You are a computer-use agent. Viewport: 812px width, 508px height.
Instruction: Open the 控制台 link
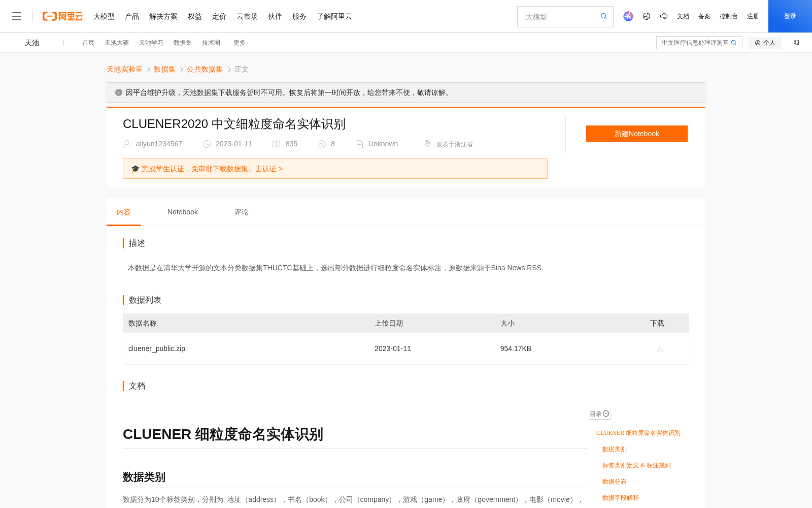729,16
